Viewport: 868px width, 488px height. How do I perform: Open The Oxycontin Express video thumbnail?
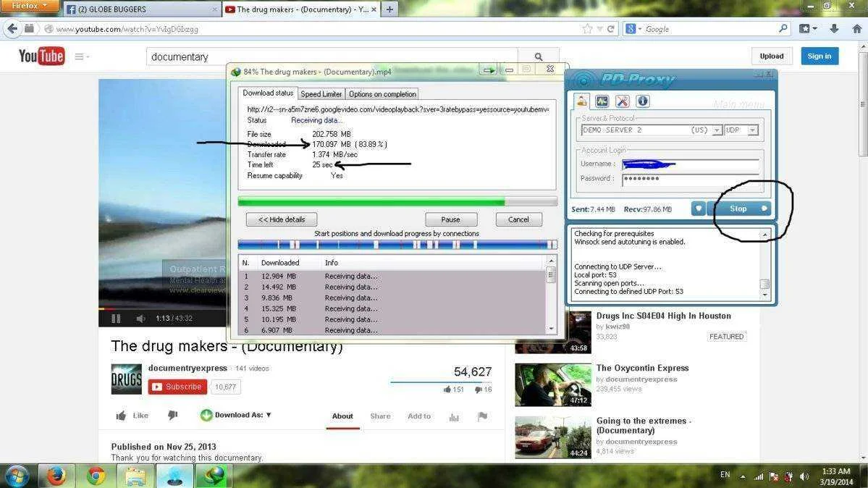click(553, 384)
